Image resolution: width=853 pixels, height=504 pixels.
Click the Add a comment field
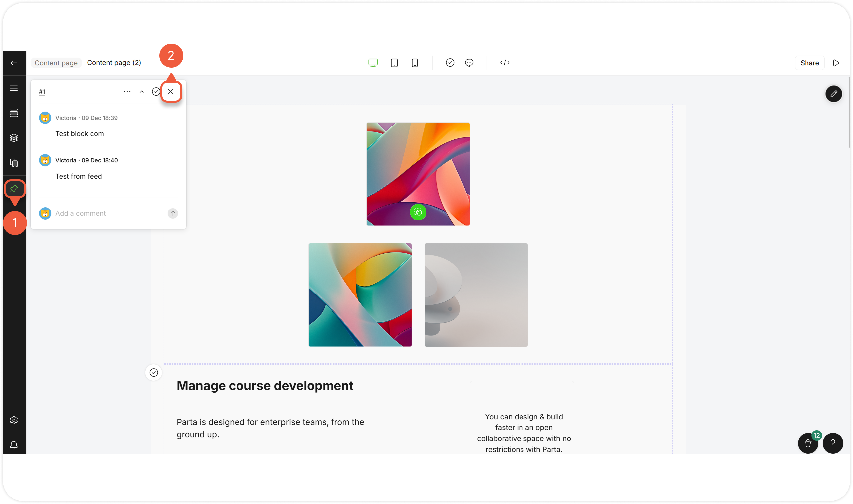pos(109,213)
